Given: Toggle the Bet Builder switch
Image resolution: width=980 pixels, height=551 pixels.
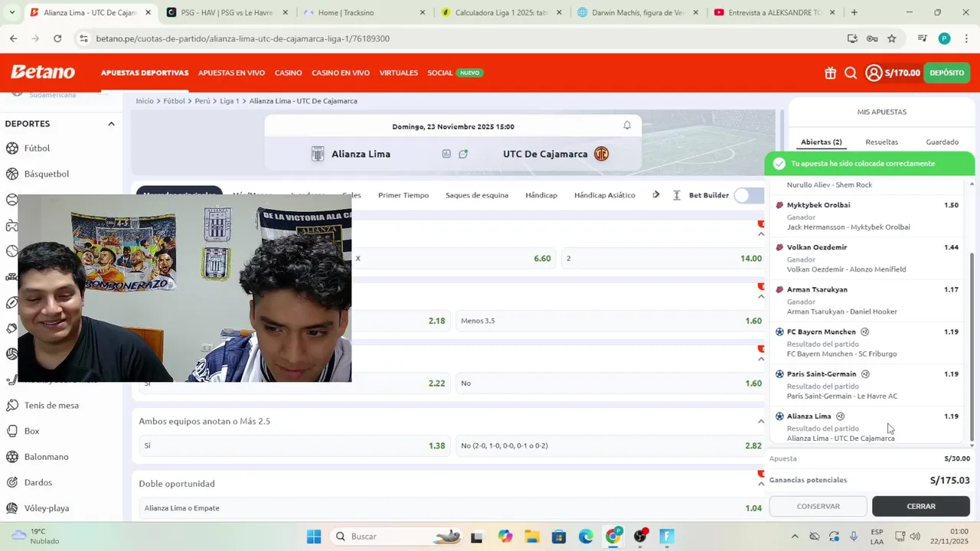Looking at the screenshot, I should 748,195.
